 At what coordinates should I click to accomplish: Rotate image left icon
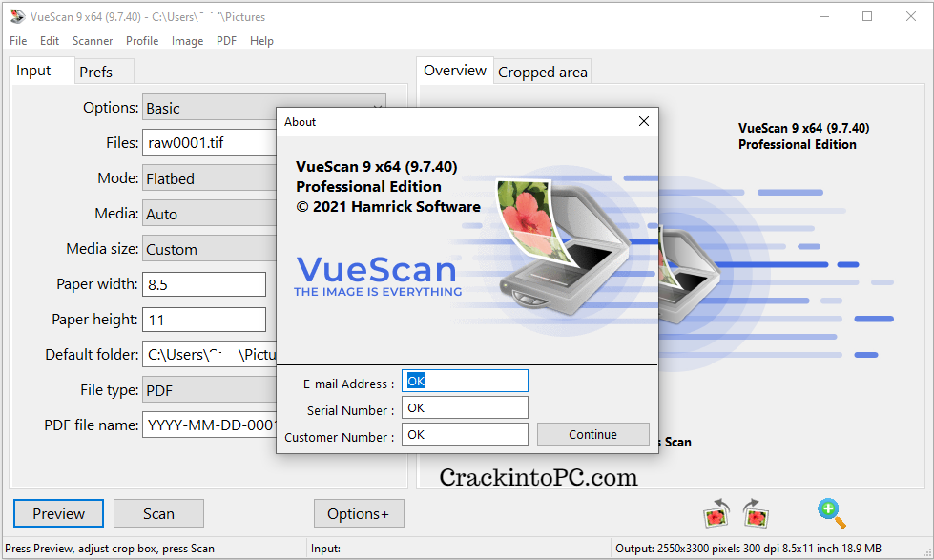coord(716,513)
